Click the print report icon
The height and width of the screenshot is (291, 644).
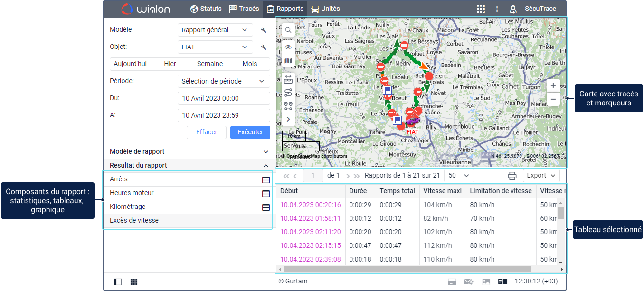point(512,176)
